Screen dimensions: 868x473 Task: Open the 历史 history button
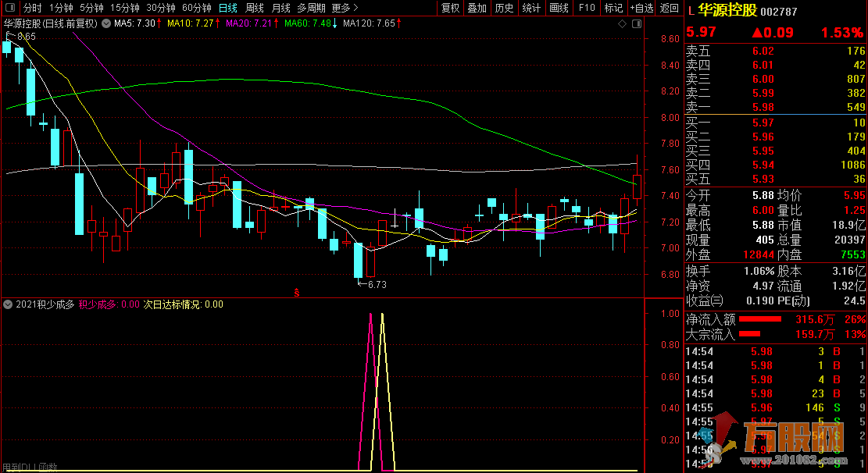(504, 8)
